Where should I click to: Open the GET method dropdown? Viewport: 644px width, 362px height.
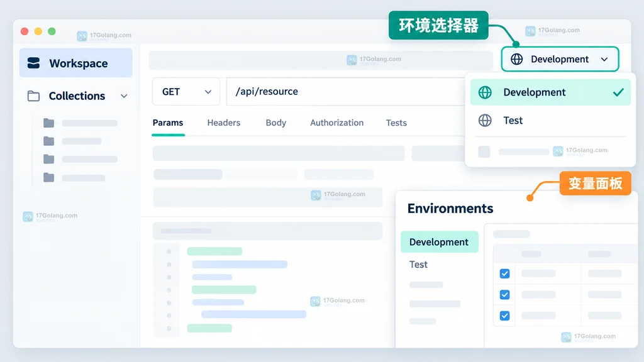186,92
